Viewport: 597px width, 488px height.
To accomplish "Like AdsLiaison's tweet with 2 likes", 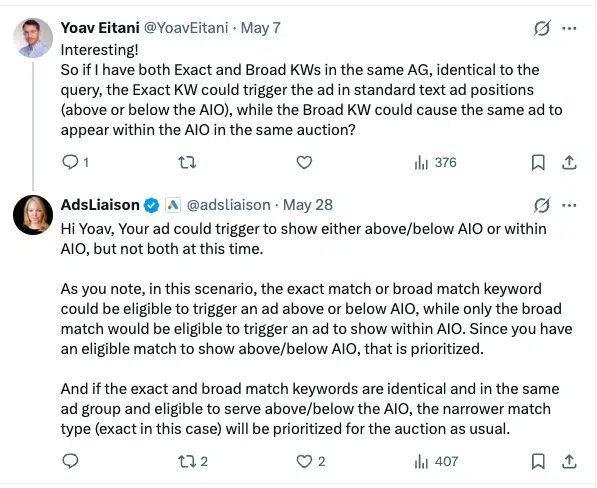I will (311, 461).
